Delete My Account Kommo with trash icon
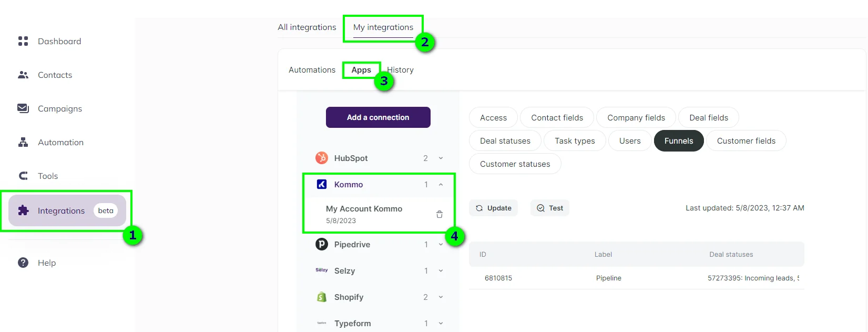 pos(440,214)
